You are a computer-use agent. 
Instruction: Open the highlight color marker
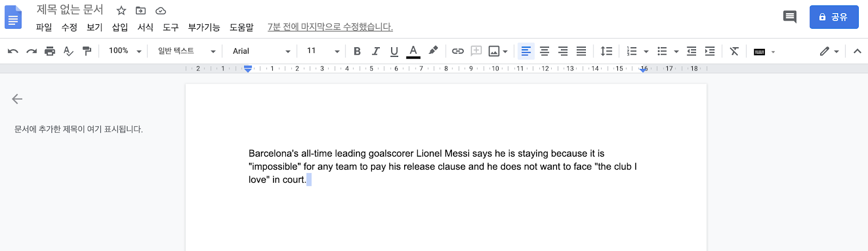coord(432,51)
